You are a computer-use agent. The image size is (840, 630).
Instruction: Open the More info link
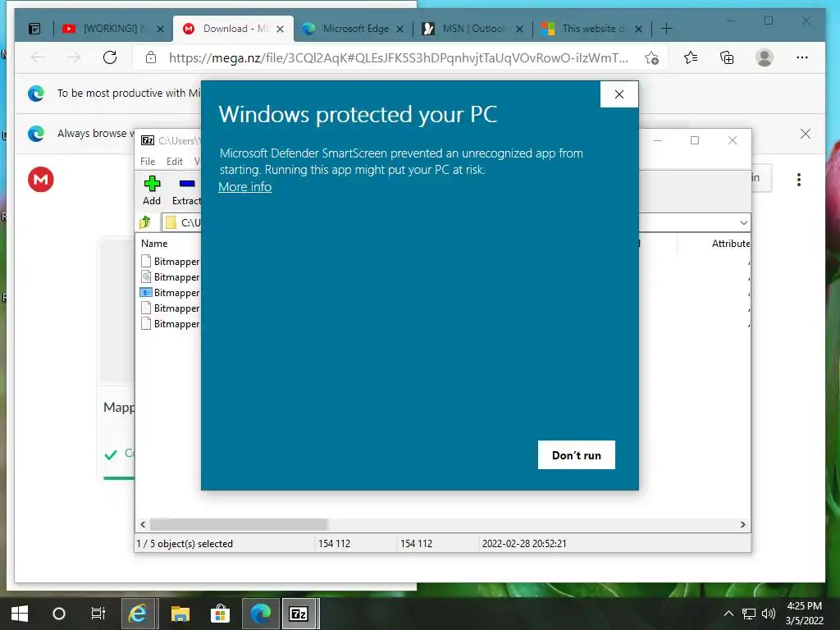(x=244, y=187)
